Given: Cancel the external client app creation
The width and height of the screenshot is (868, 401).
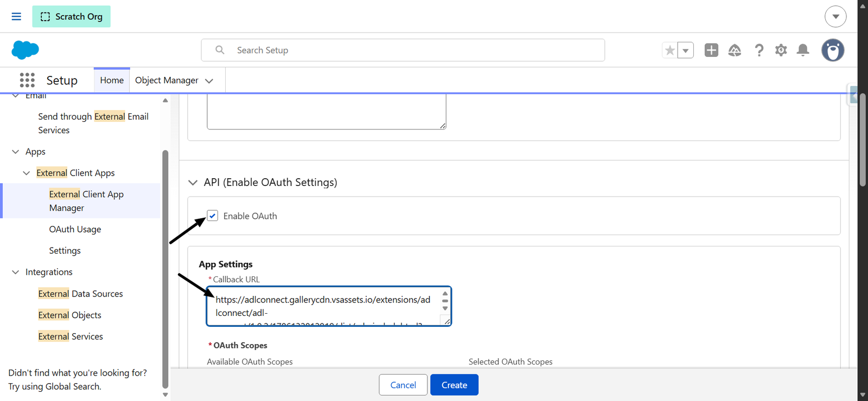Looking at the screenshot, I should (403, 385).
